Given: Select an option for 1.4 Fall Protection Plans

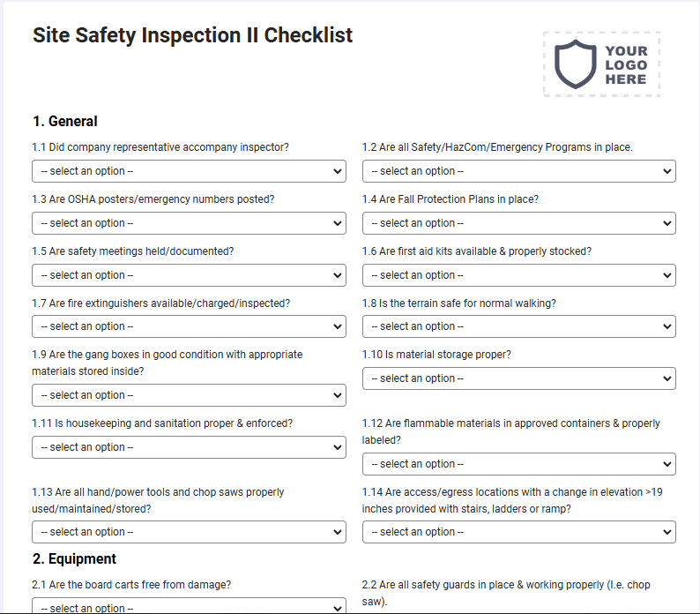Looking at the screenshot, I should [518, 223].
